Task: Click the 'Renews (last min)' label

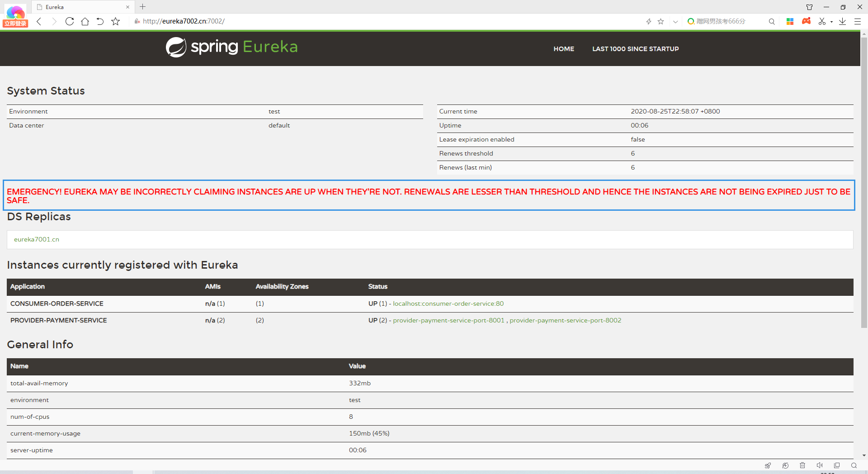Action: point(465,168)
